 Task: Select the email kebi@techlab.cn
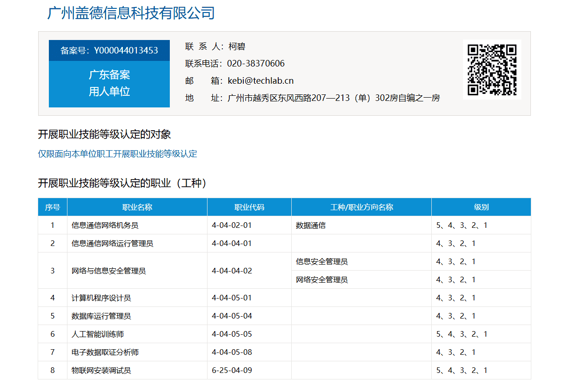261,80
